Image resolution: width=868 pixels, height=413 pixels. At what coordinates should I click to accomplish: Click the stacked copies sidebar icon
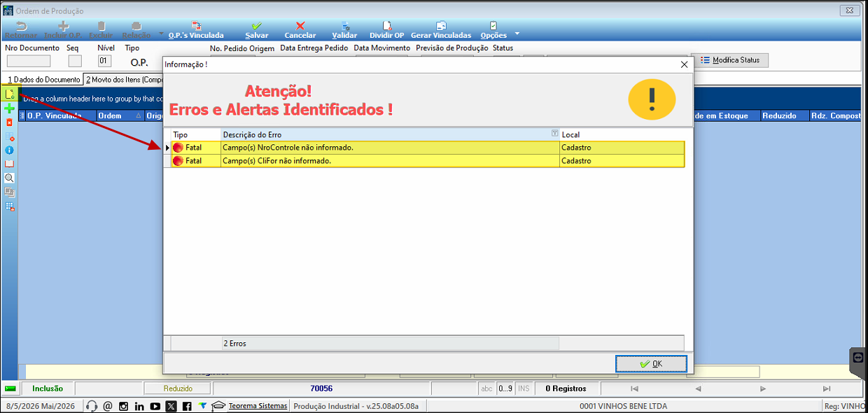pyautogui.click(x=10, y=192)
